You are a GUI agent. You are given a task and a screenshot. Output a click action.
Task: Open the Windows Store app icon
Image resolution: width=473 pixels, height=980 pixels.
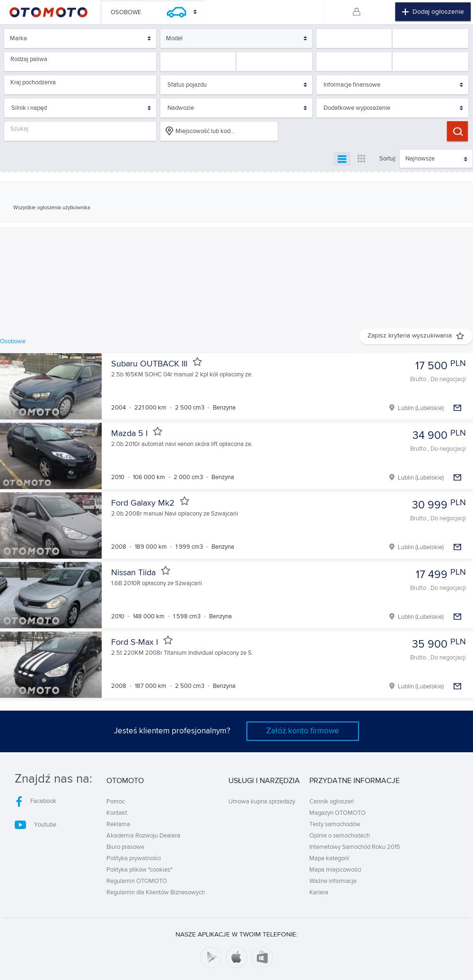coord(263,958)
